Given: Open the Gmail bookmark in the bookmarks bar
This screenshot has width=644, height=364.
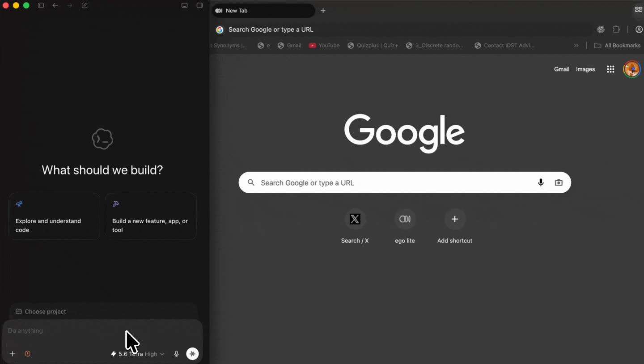Looking at the screenshot, I should point(289,45).
